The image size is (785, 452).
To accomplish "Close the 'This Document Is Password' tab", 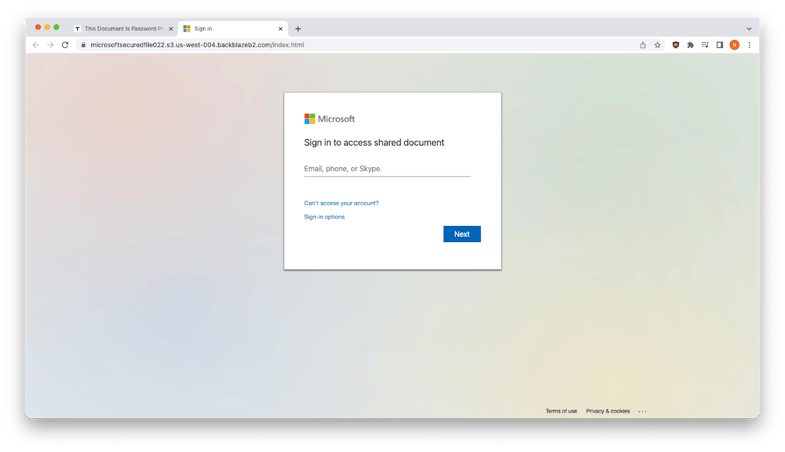I will pyautogui.click(x=171, y=29).
